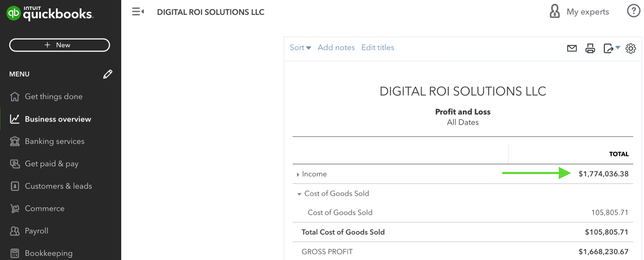
Task: Click the My experts person icon
Action: [x=554, y=11]
